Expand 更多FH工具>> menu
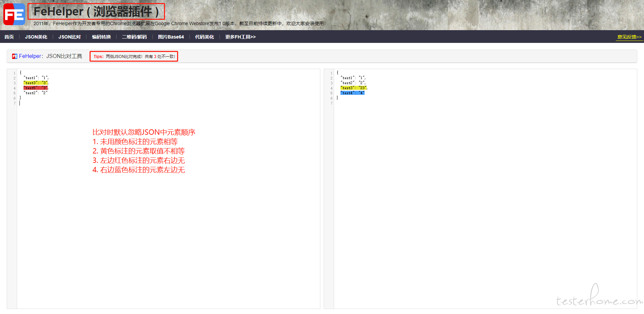Viewport: 644px width, 314px height. coord(240,37)
